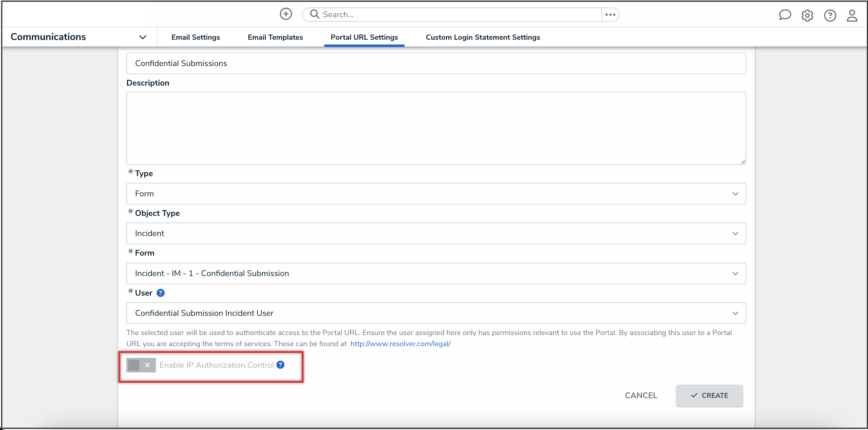This screenshot has width=868, height=430.
Task: Open the user profile icon
Action: point(852,15)
